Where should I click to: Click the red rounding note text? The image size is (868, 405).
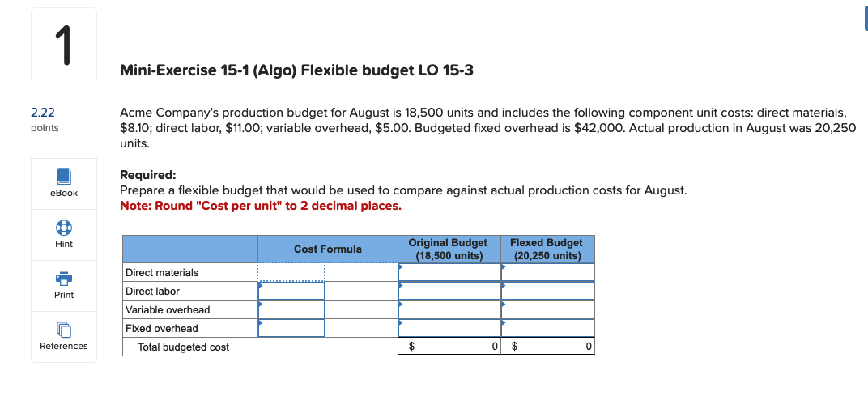[261, 206]
